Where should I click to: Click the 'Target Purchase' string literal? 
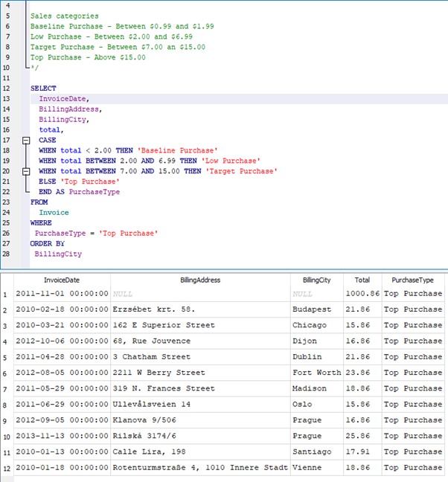pos(240,171)
